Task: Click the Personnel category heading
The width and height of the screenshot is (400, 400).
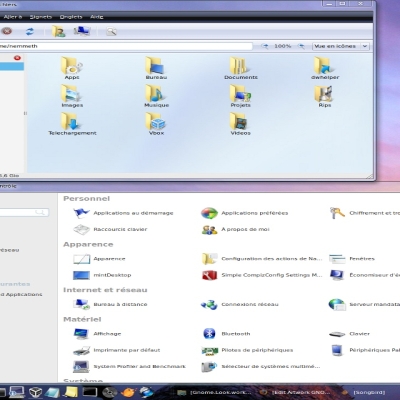Action: [x=87, y=199]
